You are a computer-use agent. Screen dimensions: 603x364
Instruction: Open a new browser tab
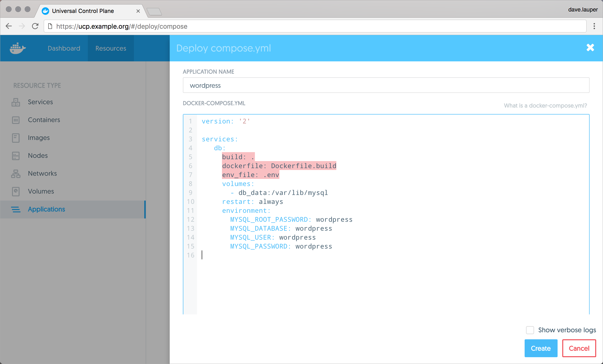(154, 12)
